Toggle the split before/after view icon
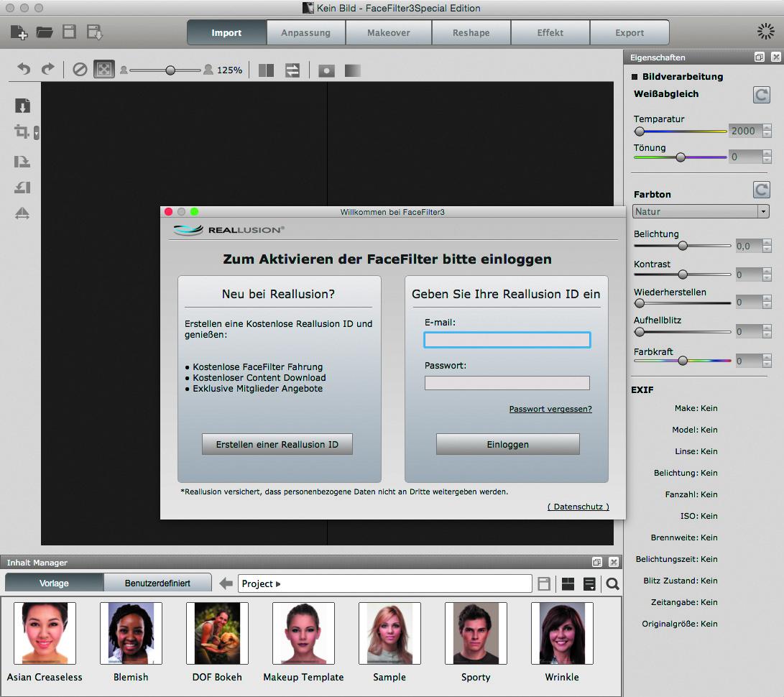The image size is (784, 697). [x=266, y=70]
